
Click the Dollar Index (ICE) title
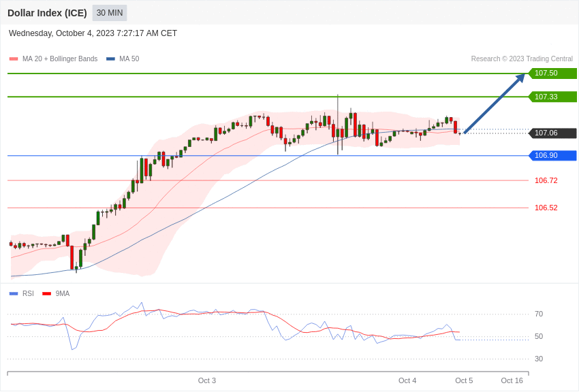pyautogui.click(x=47, y=13)
